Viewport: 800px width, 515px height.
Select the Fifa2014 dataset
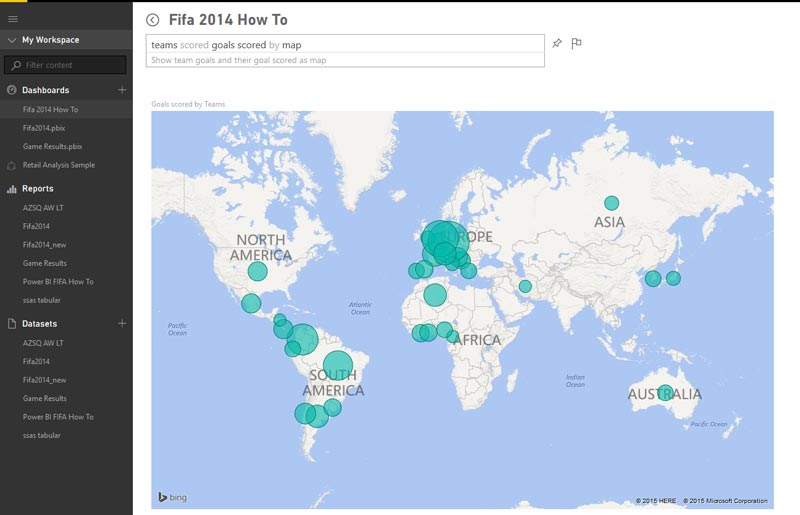36,361
